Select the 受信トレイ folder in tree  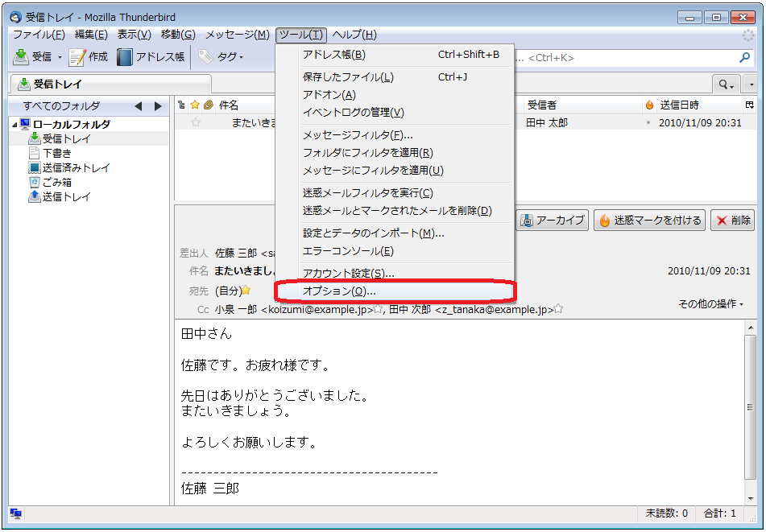66,139
